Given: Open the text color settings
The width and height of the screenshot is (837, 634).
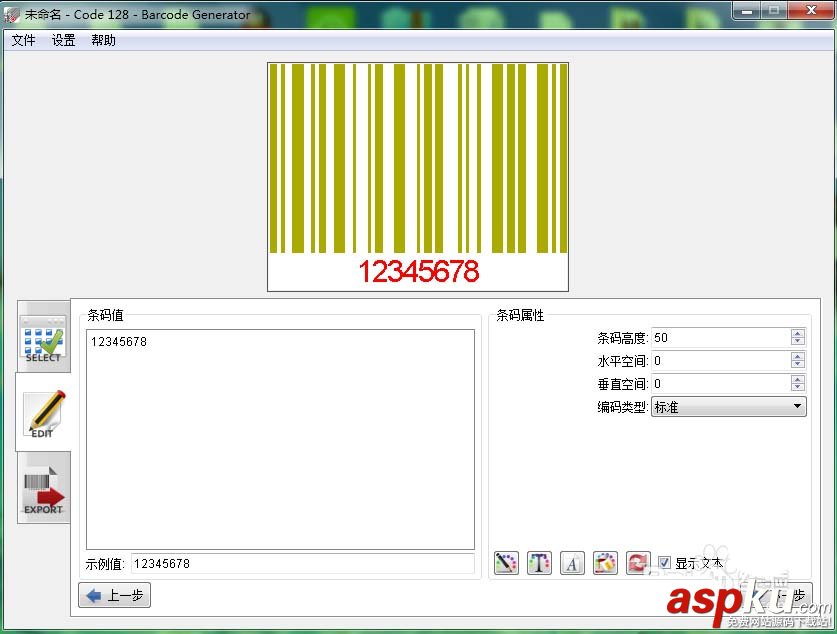Looking at the screenshot, I should pyautogui.click(x=539, y=563).
